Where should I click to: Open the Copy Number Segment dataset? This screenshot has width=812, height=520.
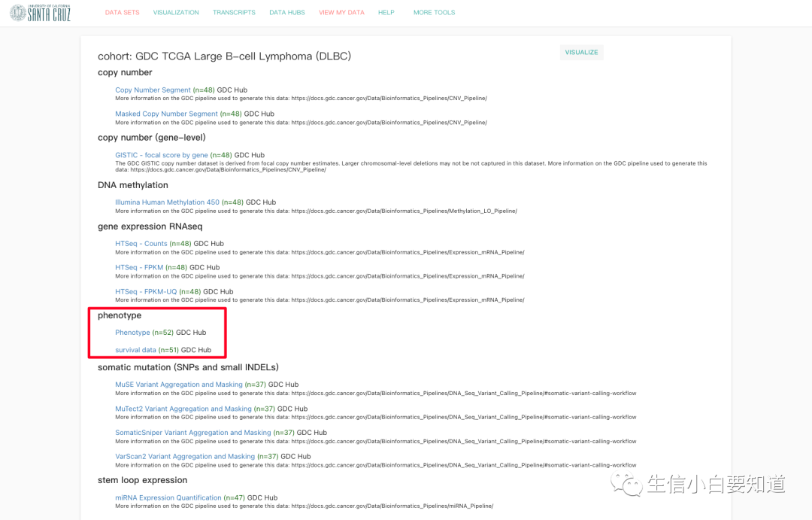[x=153, y=90]
